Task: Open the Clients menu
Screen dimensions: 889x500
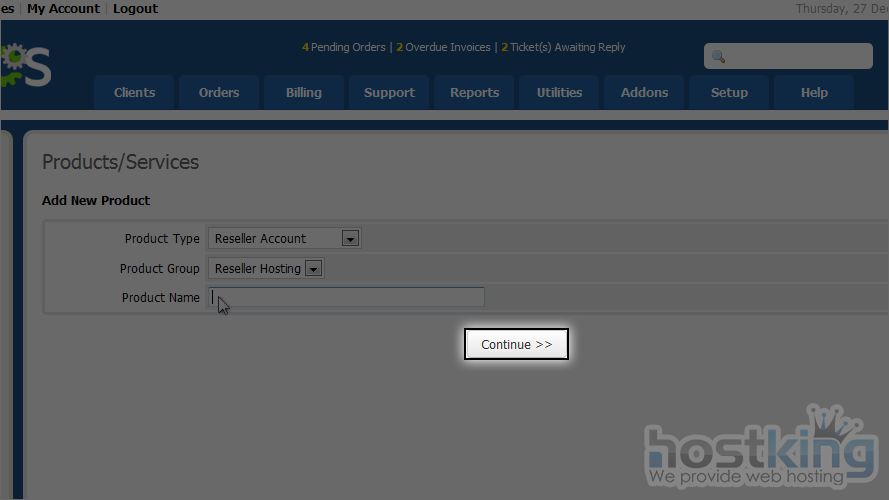Action: 134,92
